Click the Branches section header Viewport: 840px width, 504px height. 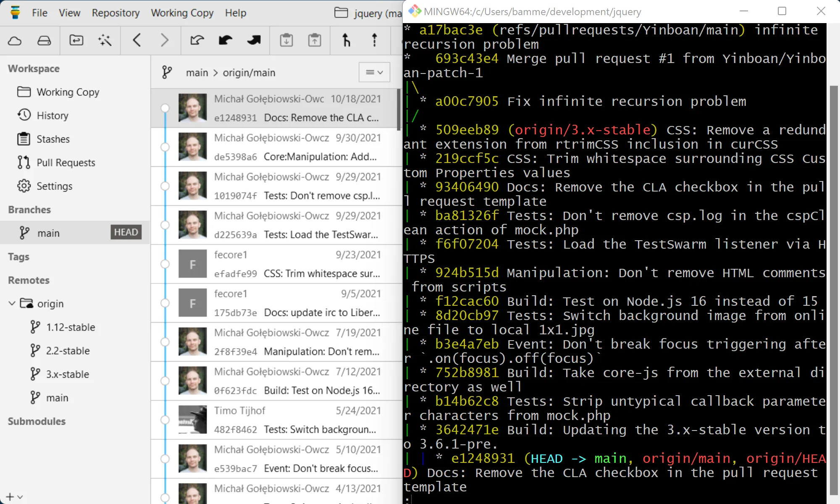[29, 210]
